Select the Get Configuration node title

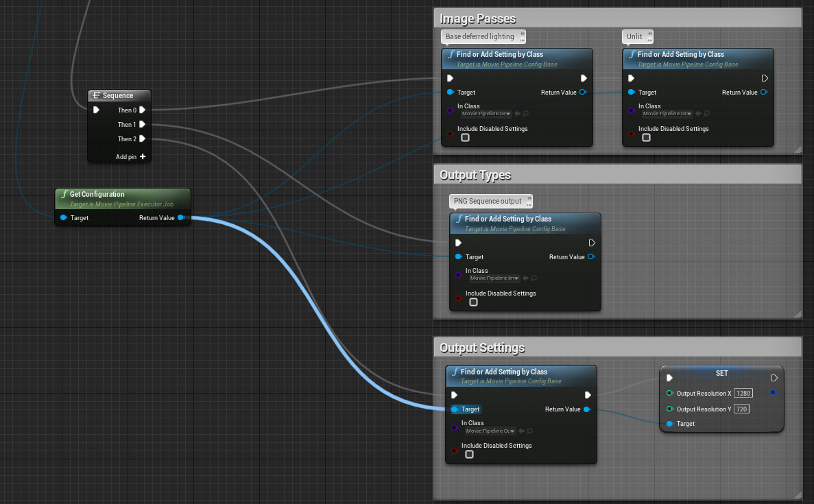[x=97, y=195]
